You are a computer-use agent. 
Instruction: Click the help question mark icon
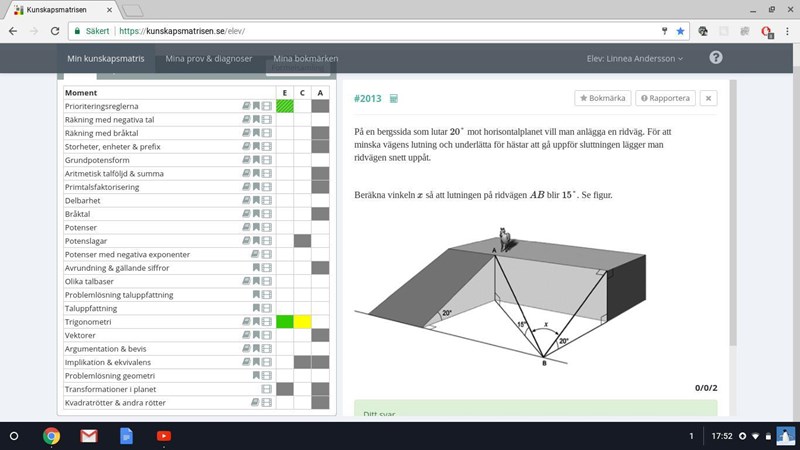pyautogui.click(x=715, y=58)
